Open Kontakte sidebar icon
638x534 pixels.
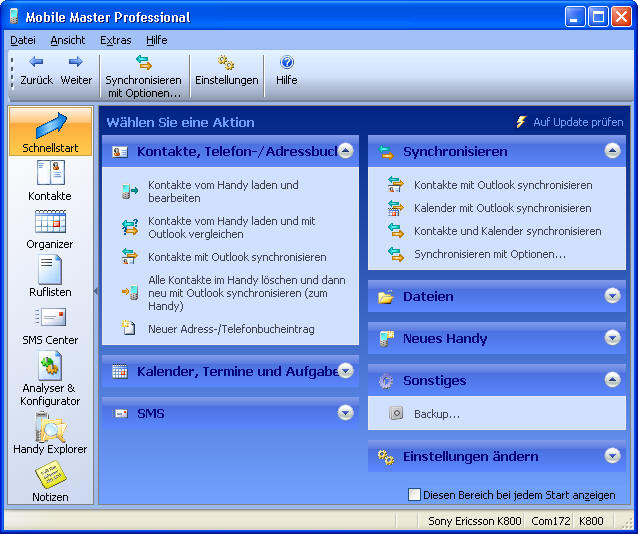pos(50,172)
